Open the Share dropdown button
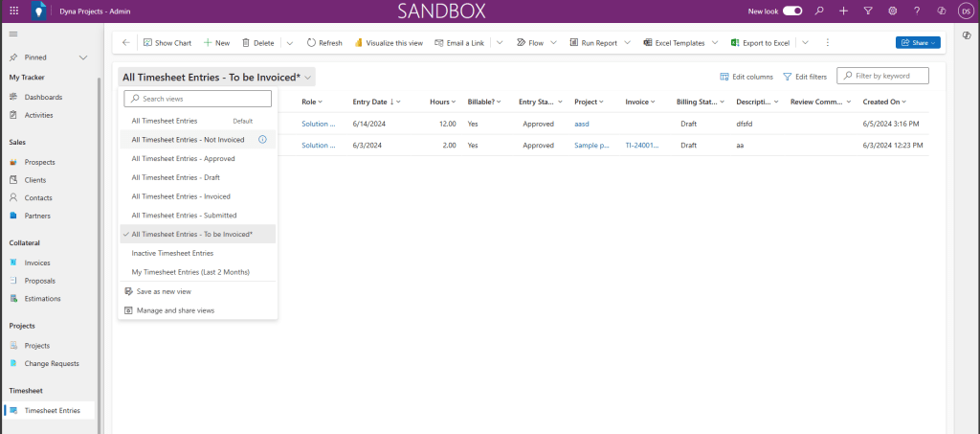The height and width of the screenshot is (434, 980). pos(918,43)
